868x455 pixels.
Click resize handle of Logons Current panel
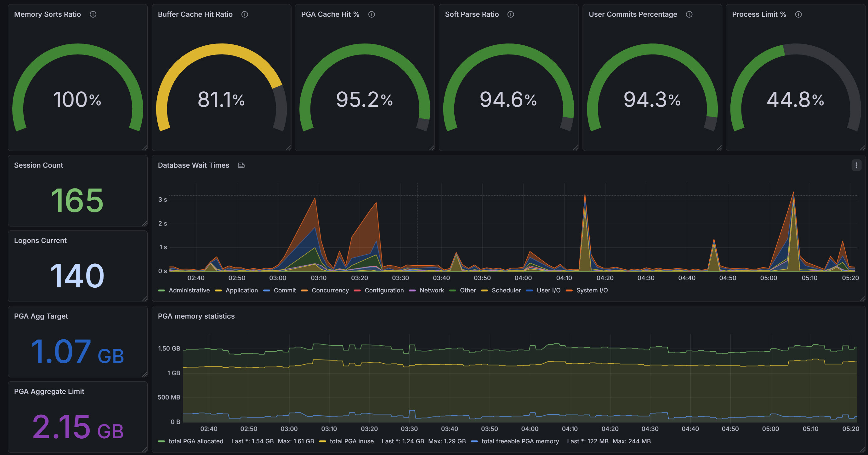145,299
